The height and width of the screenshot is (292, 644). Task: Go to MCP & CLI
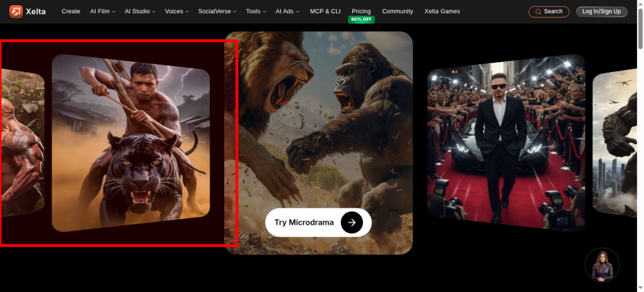(x=325, y=11)
